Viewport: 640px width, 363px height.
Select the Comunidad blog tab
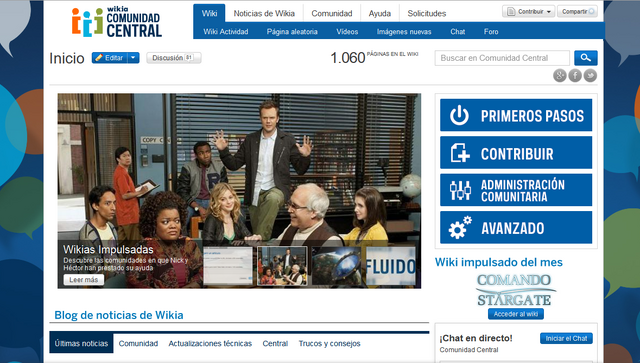(x=138, y=343)
